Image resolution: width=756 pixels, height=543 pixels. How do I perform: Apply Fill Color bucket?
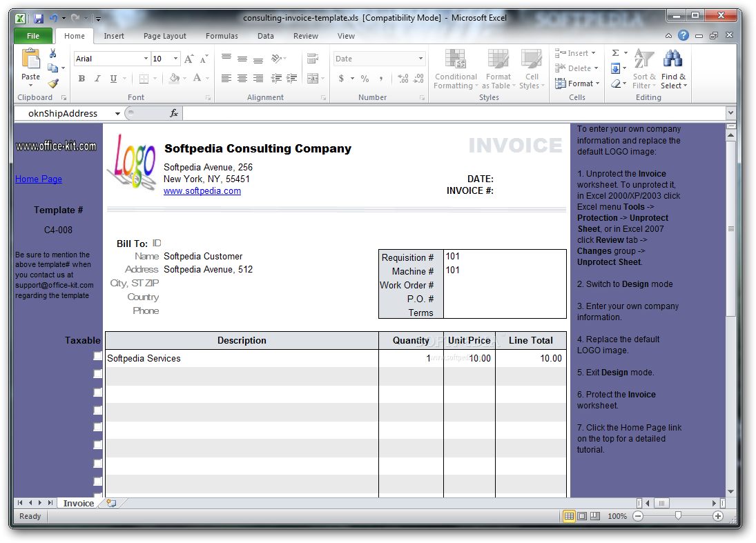[175, 79]
